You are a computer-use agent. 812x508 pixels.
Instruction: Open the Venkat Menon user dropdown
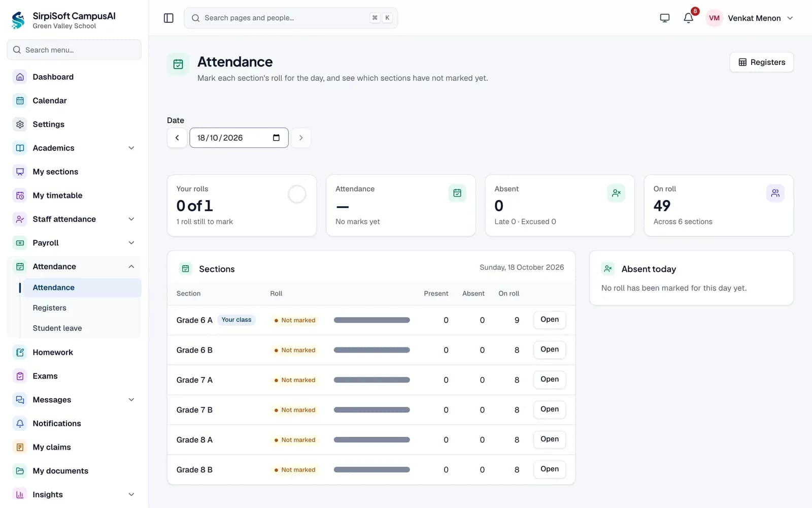(750, 18)
